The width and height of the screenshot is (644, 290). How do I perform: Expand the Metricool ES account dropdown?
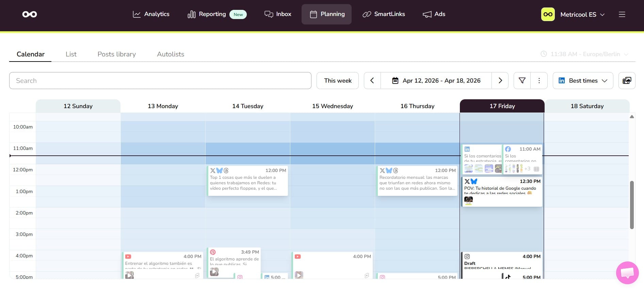(x=582, y=15)
